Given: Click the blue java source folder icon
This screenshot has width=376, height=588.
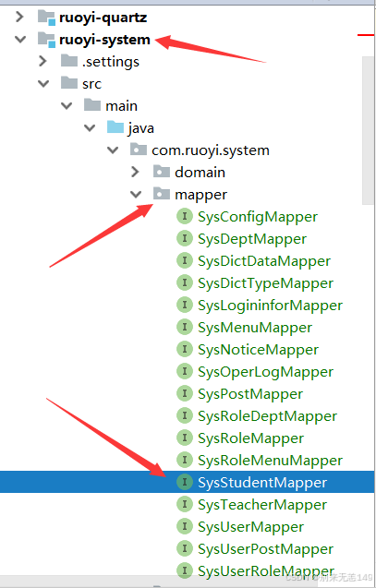Looking at the screenshot, I should pyautogui.click(x=115, y=127).
